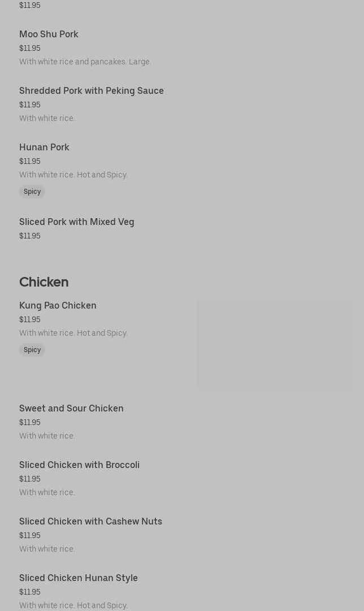Open Sliced Pork with Mixed Veg
This screenshot has width=364, height=611.
(x=76, y=222)
